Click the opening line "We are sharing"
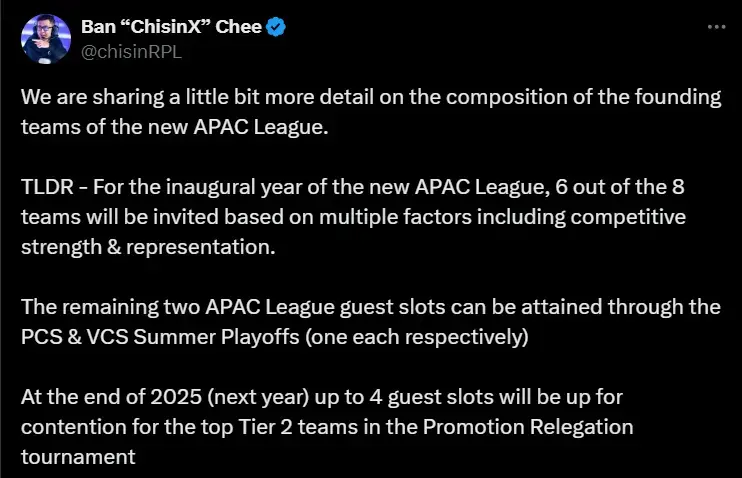Image resolution: width=742 pixels, height=478 pixels. 92,97
